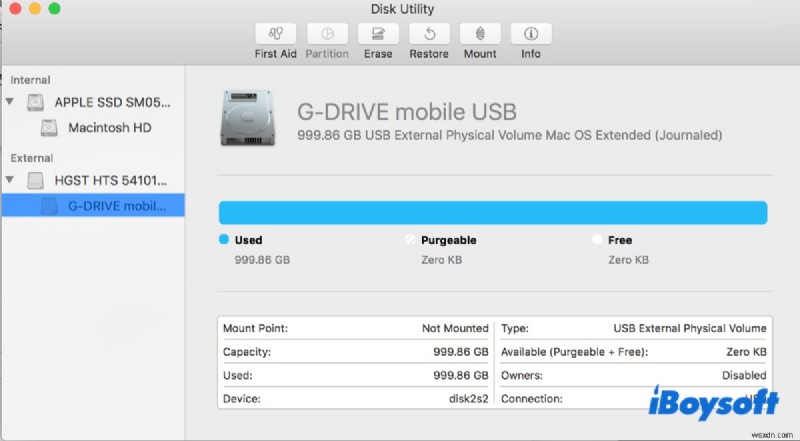Image resolution: width=800 pixels, height=441 pixels.
Task: Click the Owners Disabled value
Action: coord(744,375)
